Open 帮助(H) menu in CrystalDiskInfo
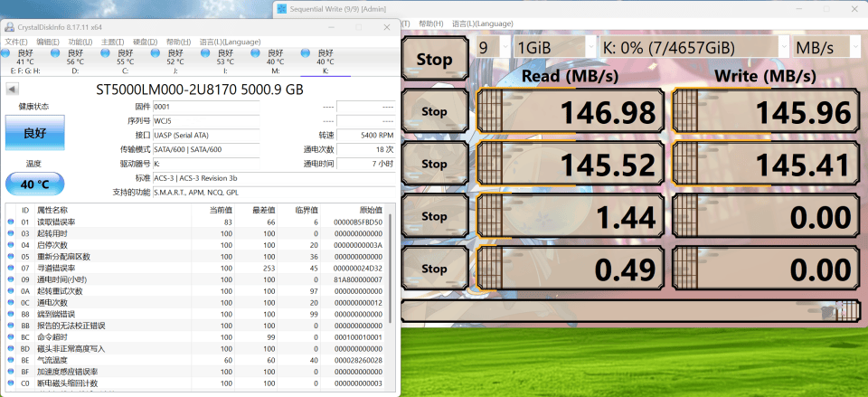This screenshot has height=397, width=868. [178, 43]
